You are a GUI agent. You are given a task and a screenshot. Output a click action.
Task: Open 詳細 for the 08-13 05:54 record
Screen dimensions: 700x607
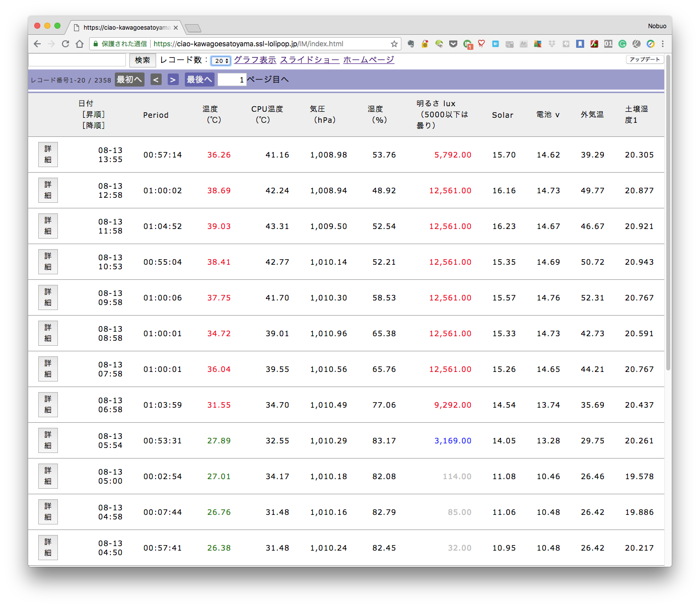48,440
